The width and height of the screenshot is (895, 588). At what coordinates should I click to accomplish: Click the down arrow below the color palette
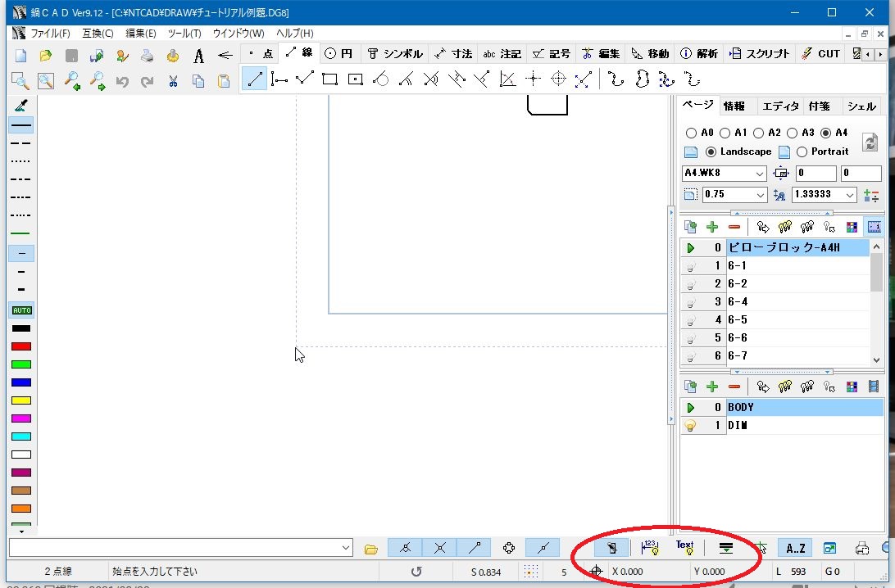point(21,531)
